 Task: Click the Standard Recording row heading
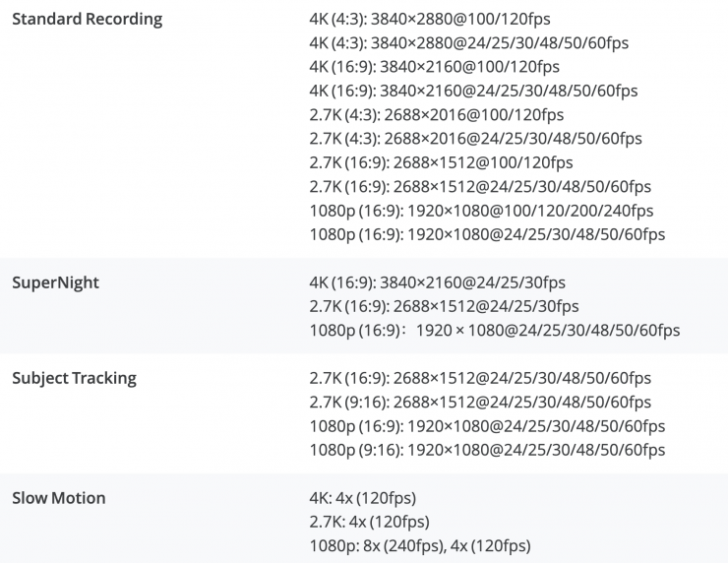tap(87, 20)
